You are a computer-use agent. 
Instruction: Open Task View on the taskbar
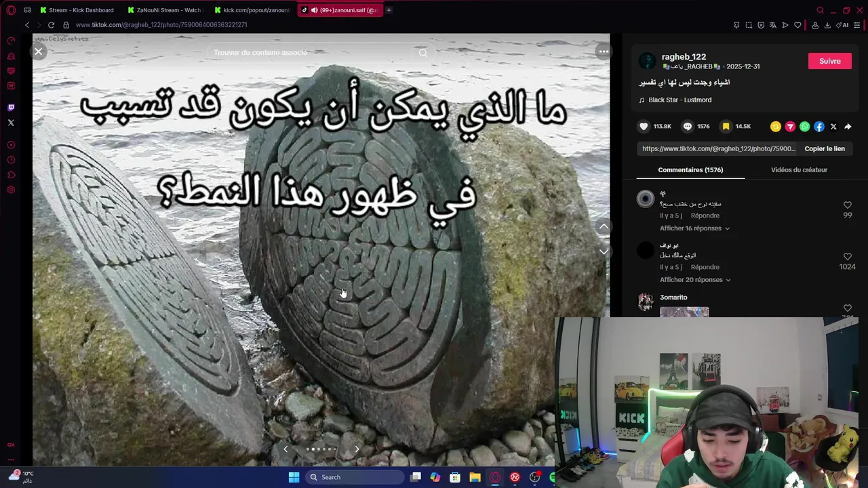pyautogui.click(x=416, y=477)
